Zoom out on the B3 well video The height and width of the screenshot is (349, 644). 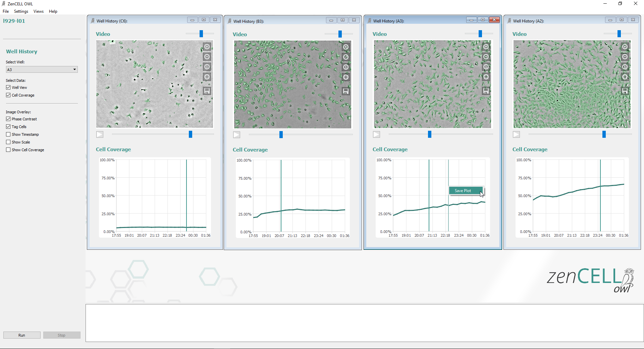click(x=346, y=57)
